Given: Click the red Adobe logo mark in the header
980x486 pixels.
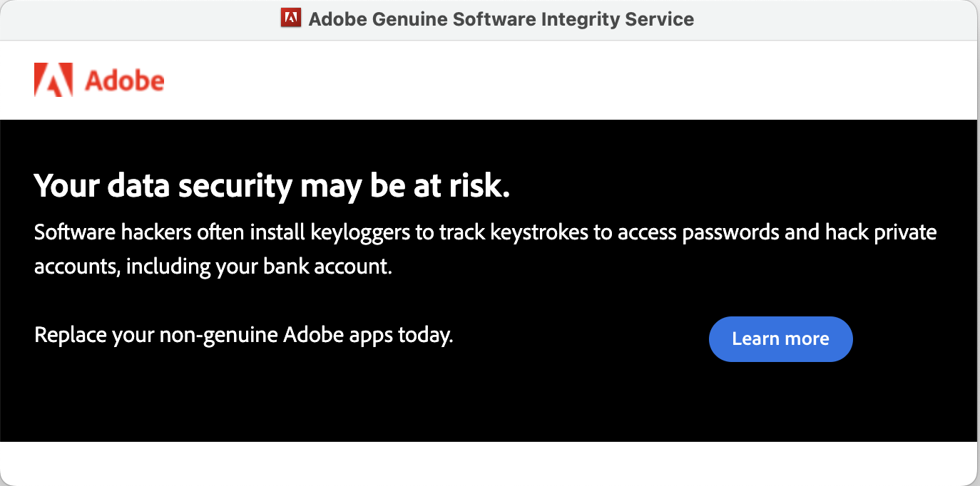Looking at the screenshot, I should [53, 80].
